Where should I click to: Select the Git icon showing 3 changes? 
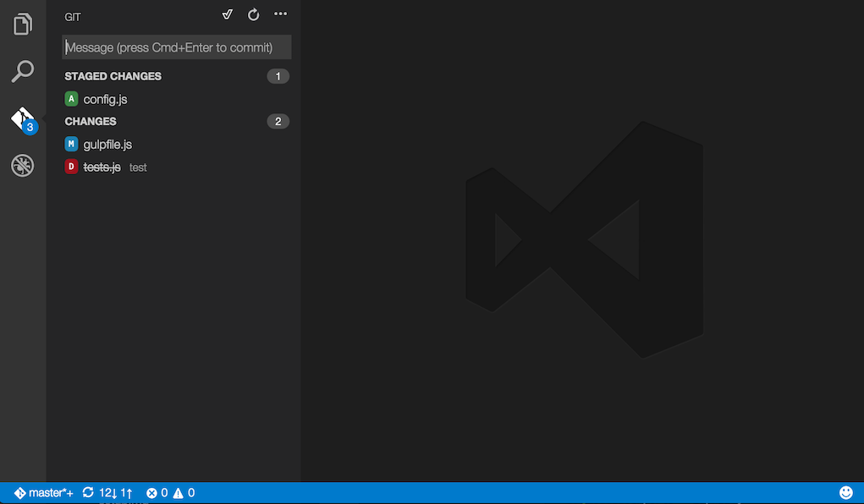(x=22, y=118)
